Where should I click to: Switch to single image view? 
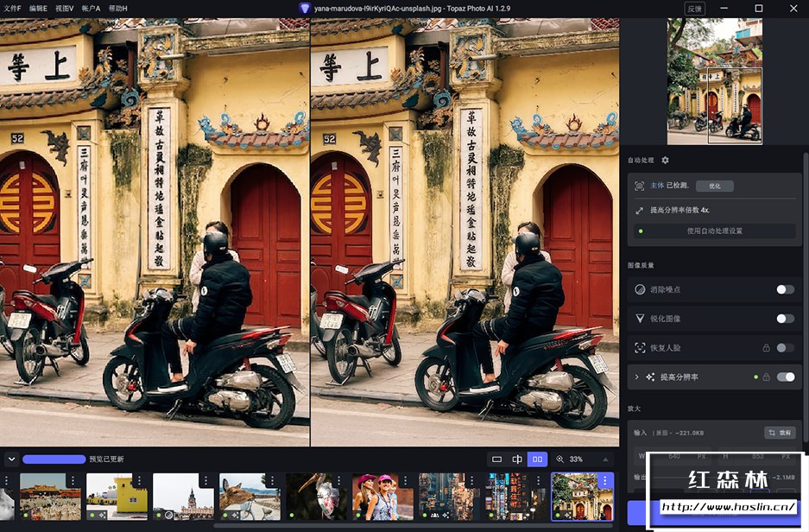pyautogui.click(x=496, y=459)
